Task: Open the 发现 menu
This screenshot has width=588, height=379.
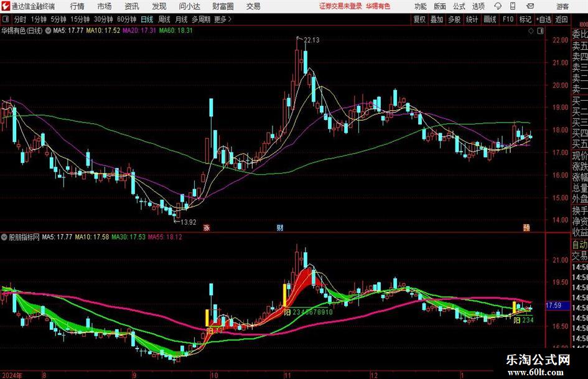Action: click(x=159, y=6)
